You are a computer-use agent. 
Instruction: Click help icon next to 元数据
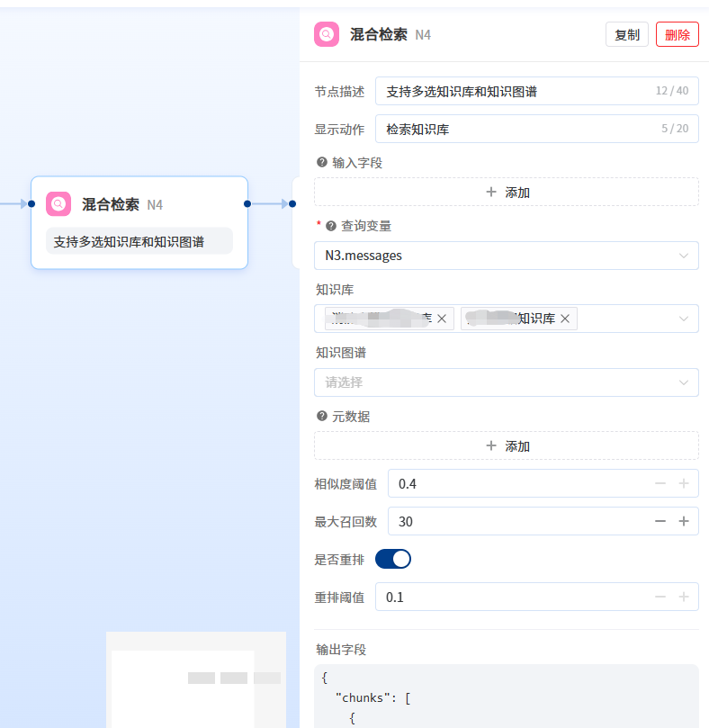pos(321,417)
